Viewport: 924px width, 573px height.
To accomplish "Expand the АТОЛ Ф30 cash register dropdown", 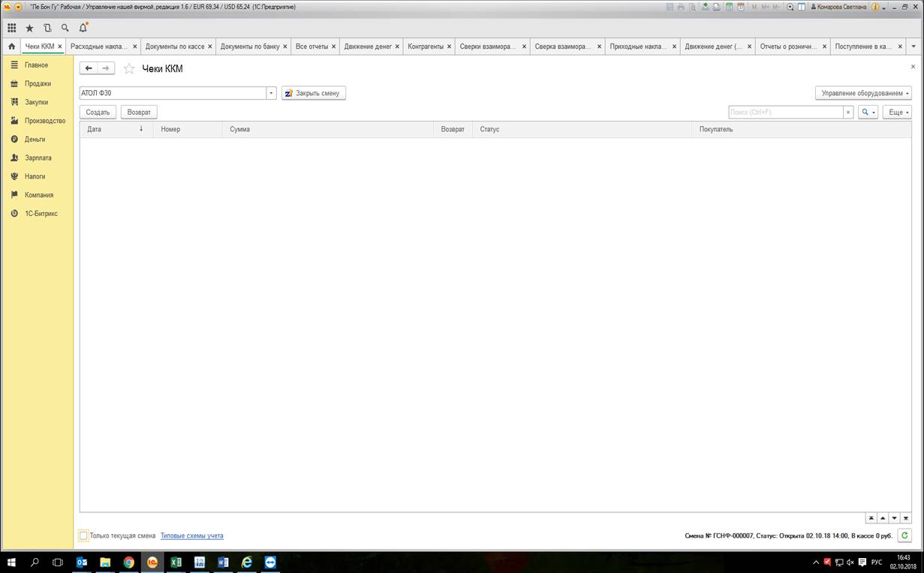I will point(272,94).
